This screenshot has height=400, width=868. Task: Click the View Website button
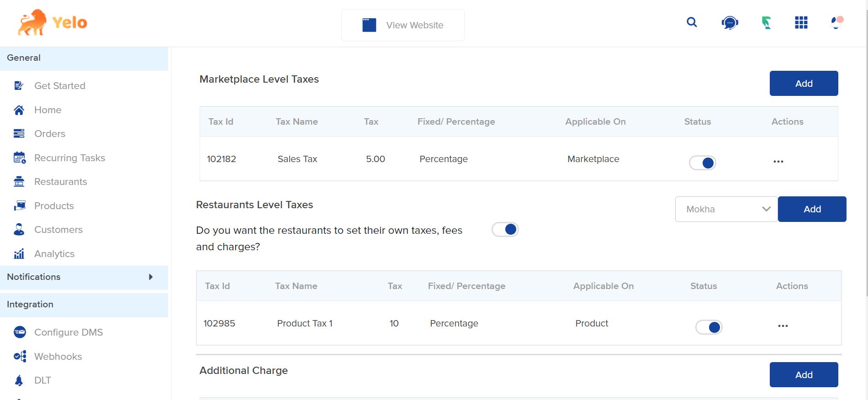[x=402, y=25]
